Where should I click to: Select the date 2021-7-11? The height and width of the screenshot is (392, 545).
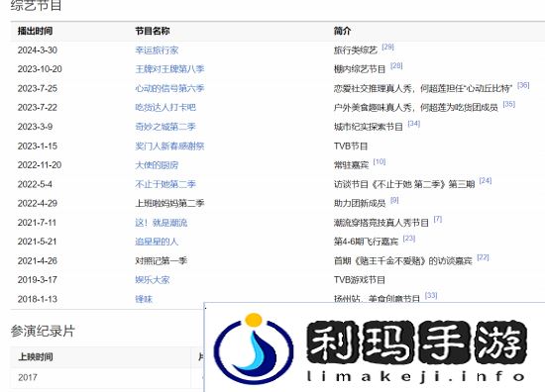[x=37, y=223]
